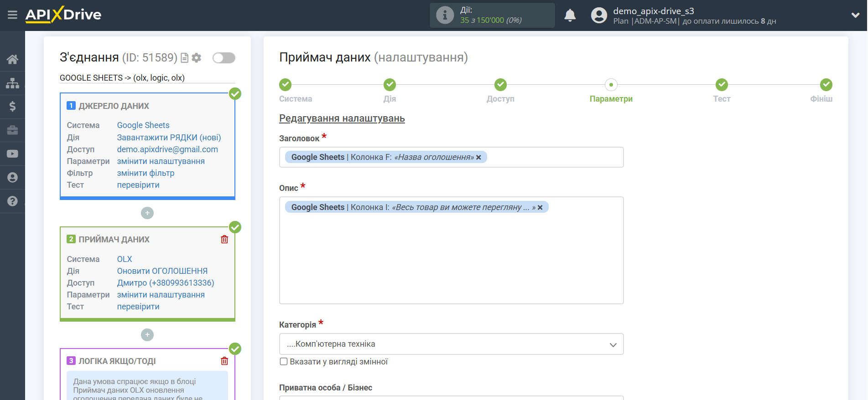The image size is (868, 400).
Task: Click the ApiX-Drive logo
Action: 63,15
